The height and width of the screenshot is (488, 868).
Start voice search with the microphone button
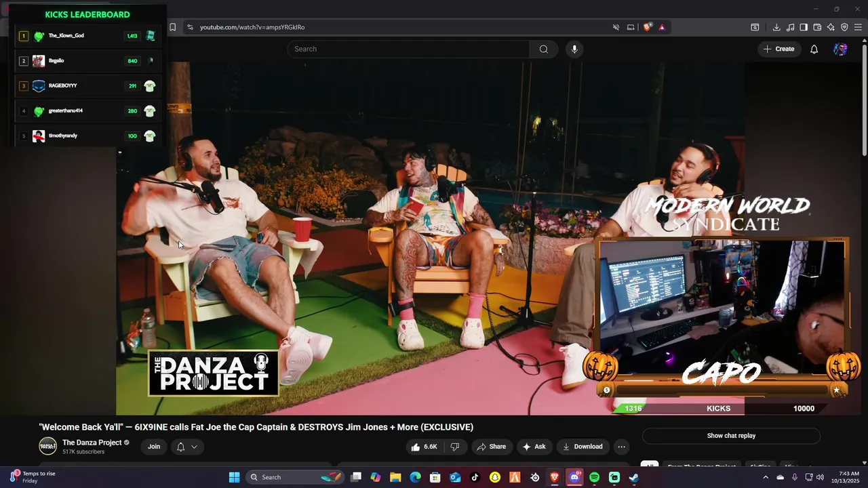click(574, 49)
